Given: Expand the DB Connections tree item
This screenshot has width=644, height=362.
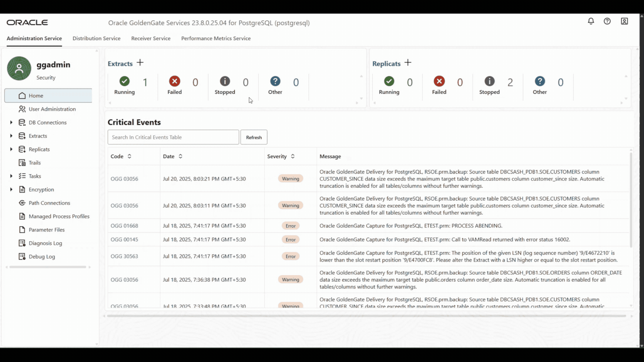Looking at the screenshot, I should [11, 122].
